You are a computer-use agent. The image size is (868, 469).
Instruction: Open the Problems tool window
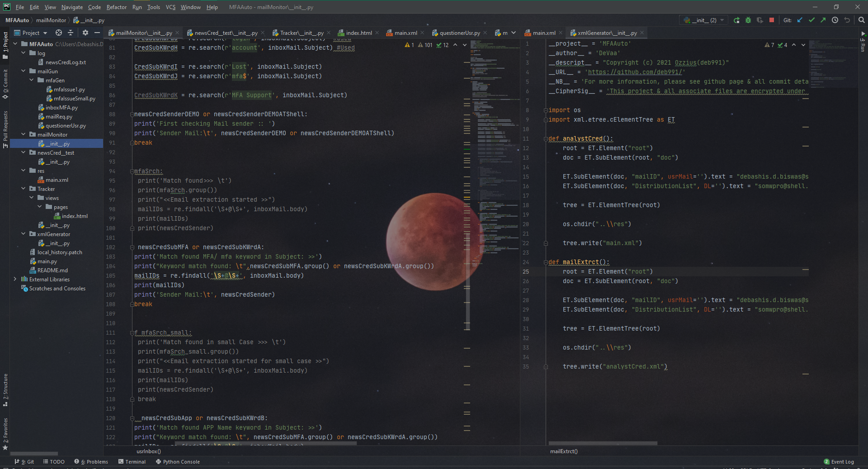(91, 462)
